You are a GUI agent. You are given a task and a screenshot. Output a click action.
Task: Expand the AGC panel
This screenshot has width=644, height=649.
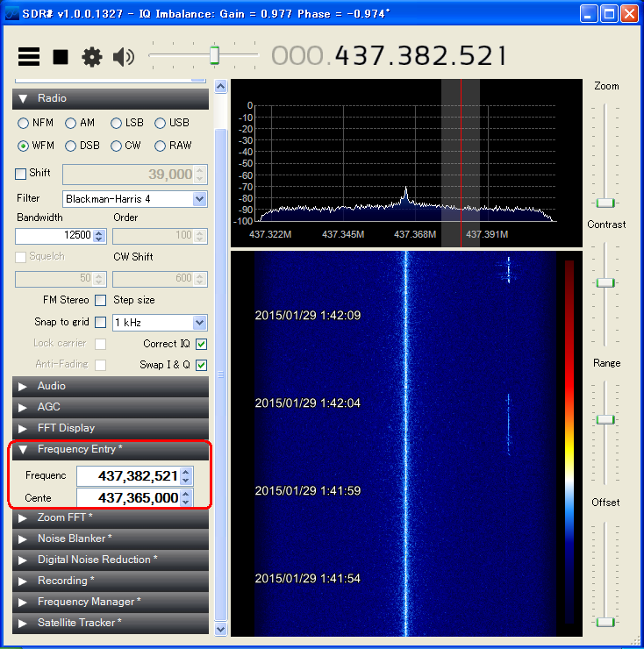click(111, 407)
